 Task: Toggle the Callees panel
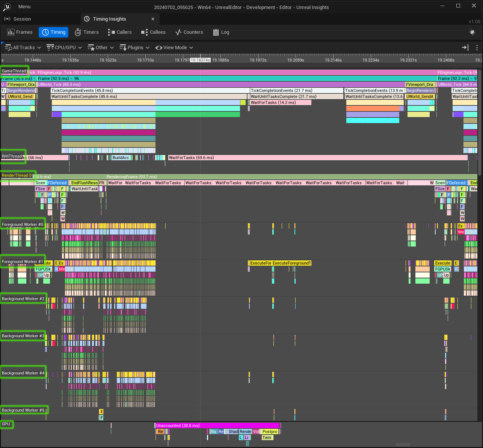click(153, 32)
